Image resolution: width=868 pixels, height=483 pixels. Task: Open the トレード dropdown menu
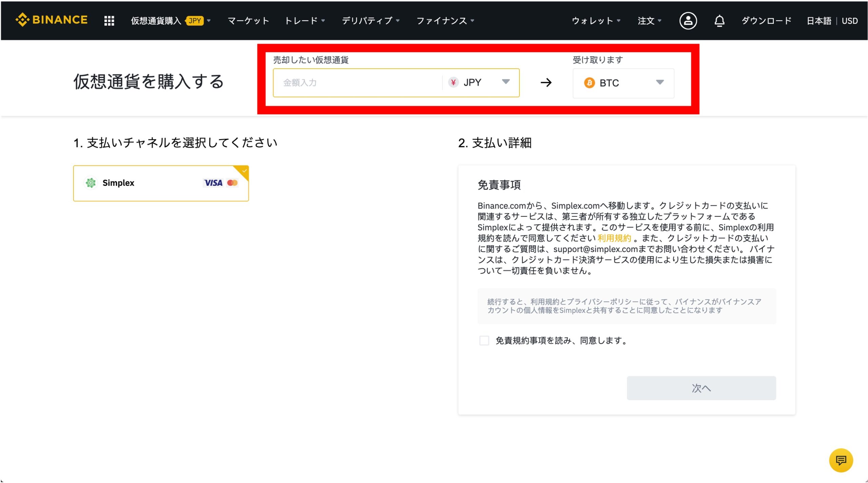click(x=304, y=21)
